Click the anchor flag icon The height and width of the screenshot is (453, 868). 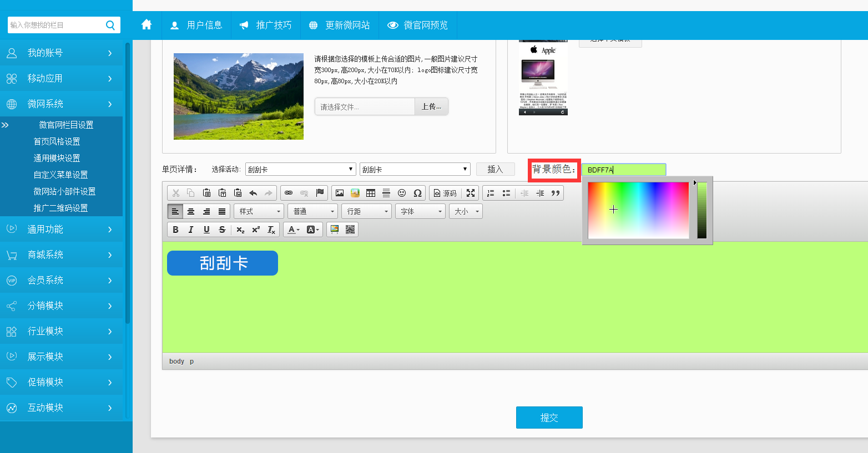tap(320, 193)
